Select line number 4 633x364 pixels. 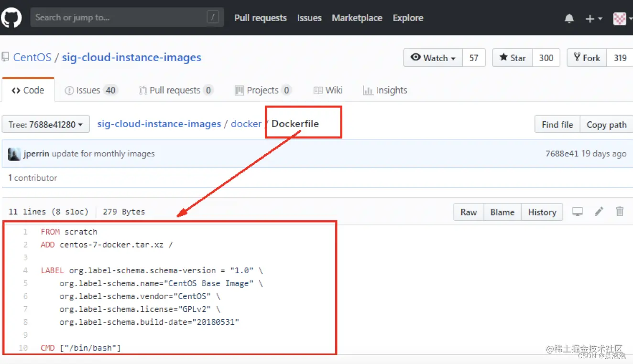click(x=25, y=270)
